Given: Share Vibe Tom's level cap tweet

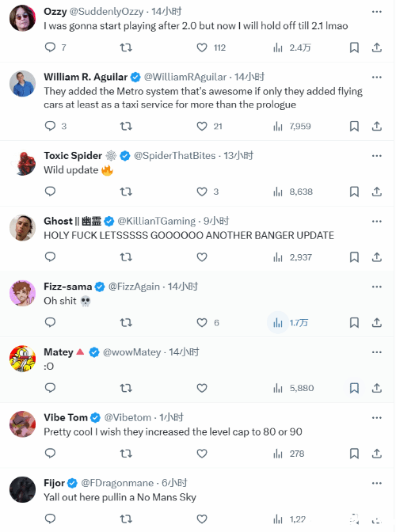Looking at the screenshot, I should [x=377, y=454].
